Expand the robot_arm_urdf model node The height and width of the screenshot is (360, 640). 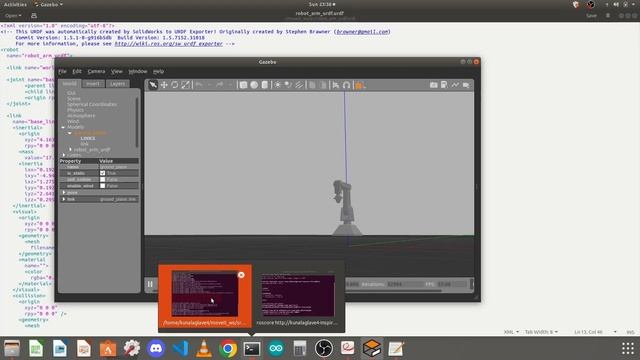coord(70,149)
